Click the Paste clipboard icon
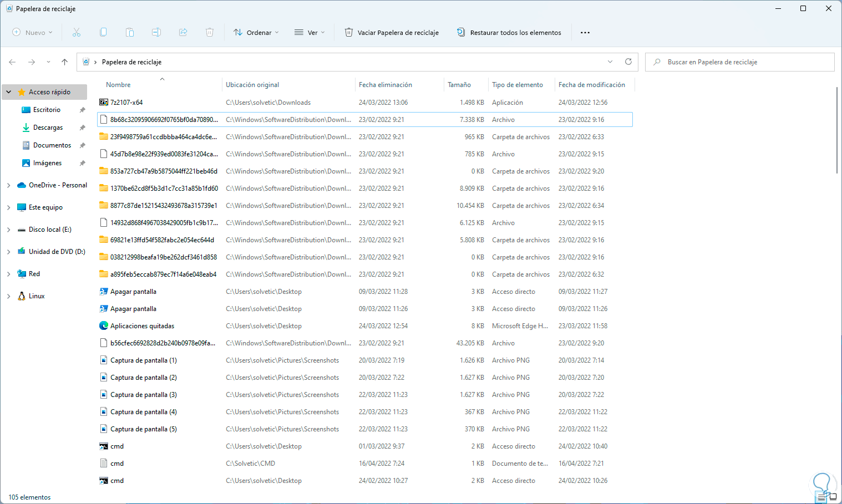This screenshot has height=504, width=842. point(130,33)
